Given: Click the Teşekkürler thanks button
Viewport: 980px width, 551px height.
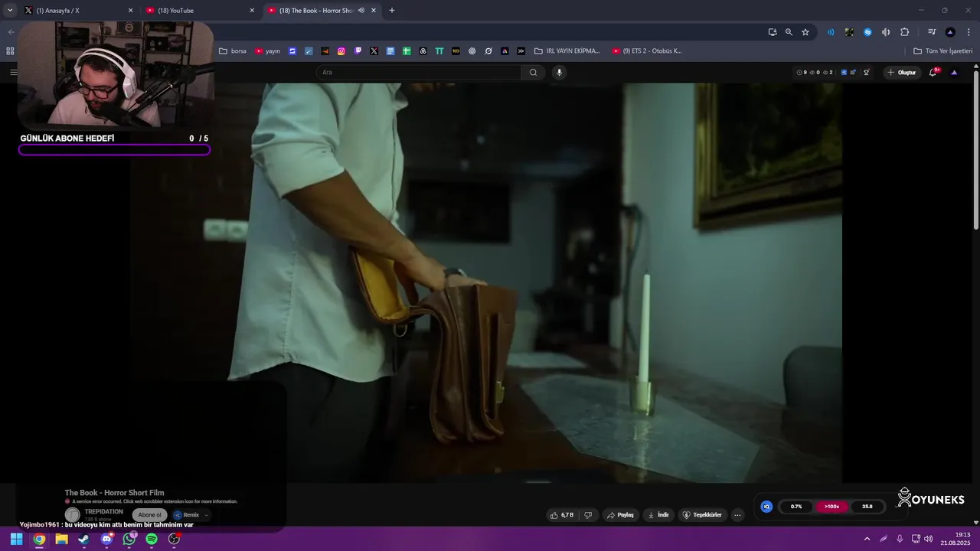Looking at the screenshot, I should 702,515.
